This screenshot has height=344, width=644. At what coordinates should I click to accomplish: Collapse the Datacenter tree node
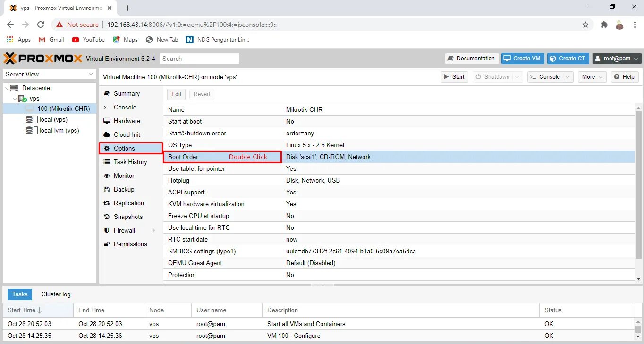tap(7, 88)
